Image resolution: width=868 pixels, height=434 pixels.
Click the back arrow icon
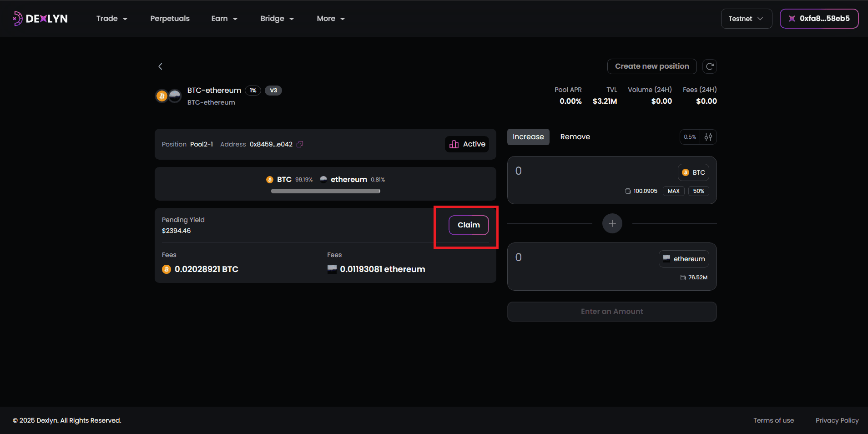click(x=160, y=66)
